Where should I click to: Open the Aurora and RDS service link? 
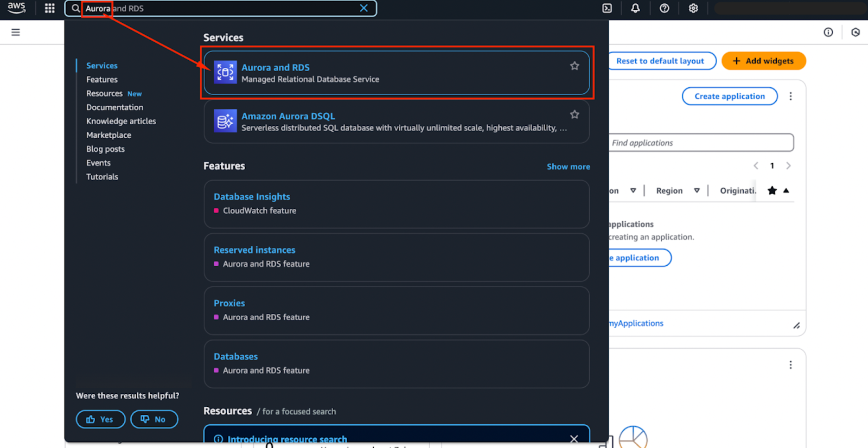pos(276,67)
